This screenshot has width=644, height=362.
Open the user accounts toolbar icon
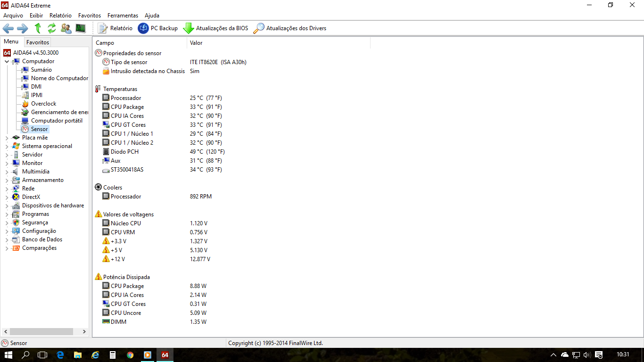[x=66, y=28]
